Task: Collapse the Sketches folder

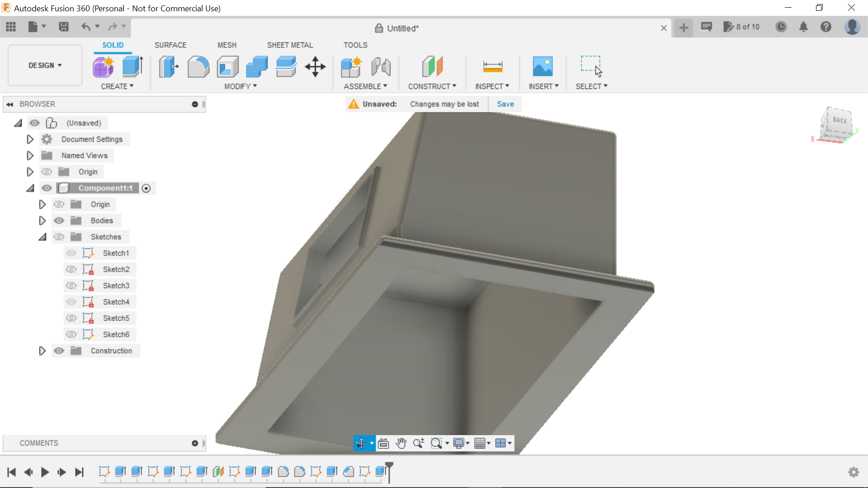Action: click(42, 237)
